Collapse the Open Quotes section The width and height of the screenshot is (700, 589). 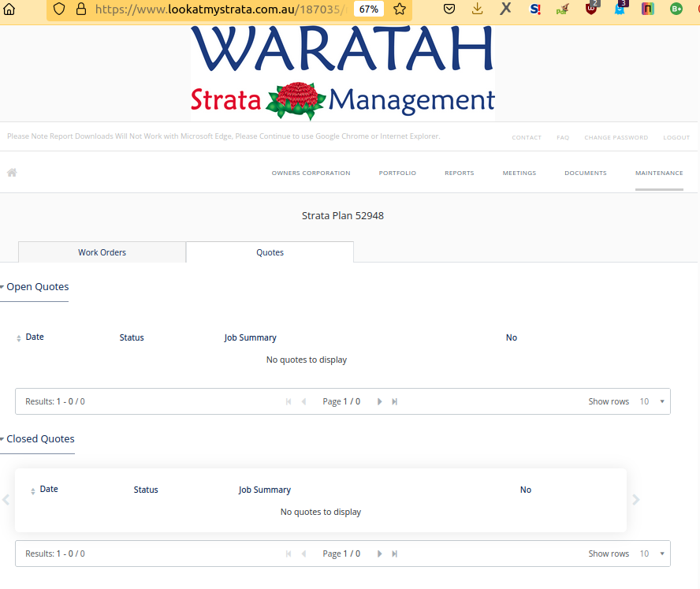35,287
